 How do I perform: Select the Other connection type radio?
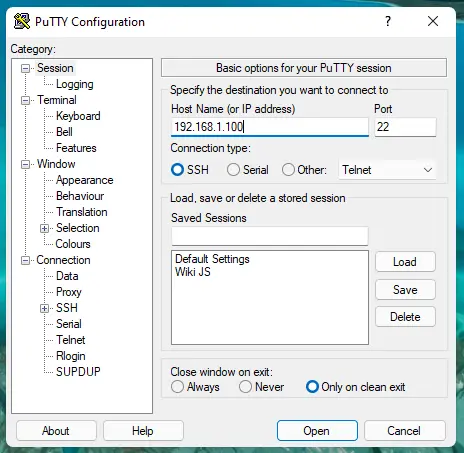coord(288,170)
